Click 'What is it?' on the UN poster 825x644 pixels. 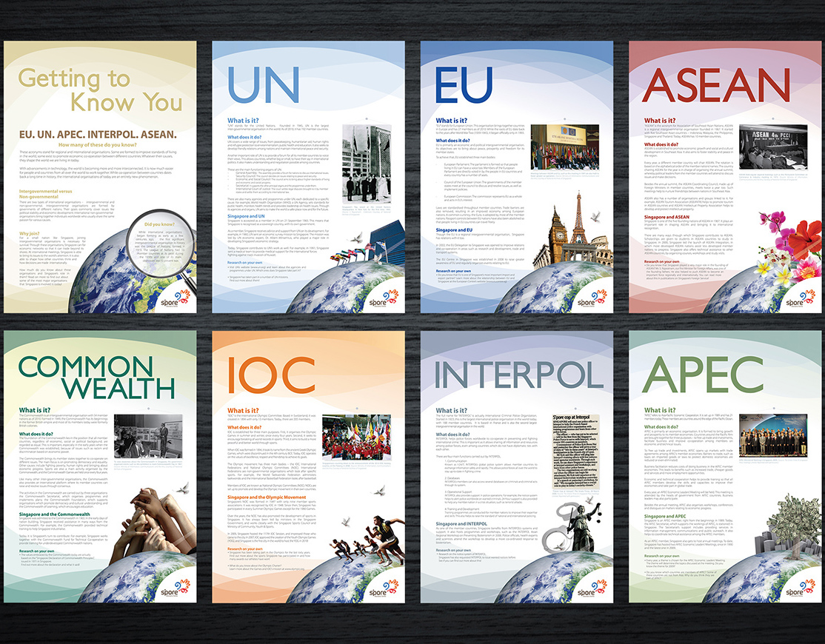tap(243, 121)
